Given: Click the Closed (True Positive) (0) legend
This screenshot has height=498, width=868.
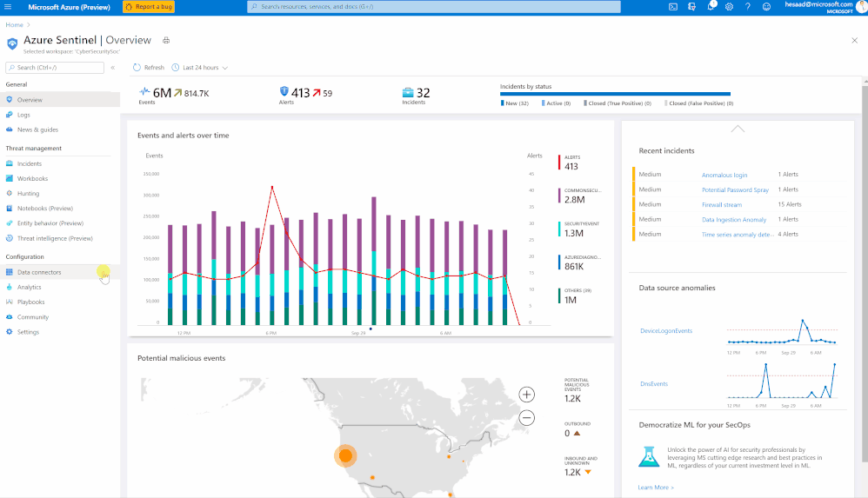Looking at the screenshot, I should (x=618, y=103).
